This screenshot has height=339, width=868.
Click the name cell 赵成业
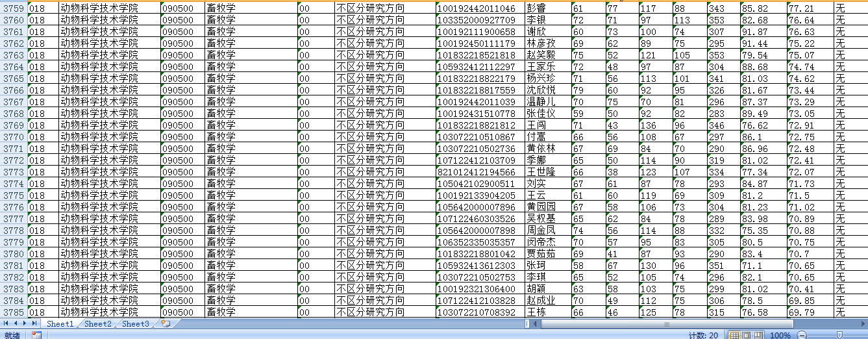click(547, 301)
